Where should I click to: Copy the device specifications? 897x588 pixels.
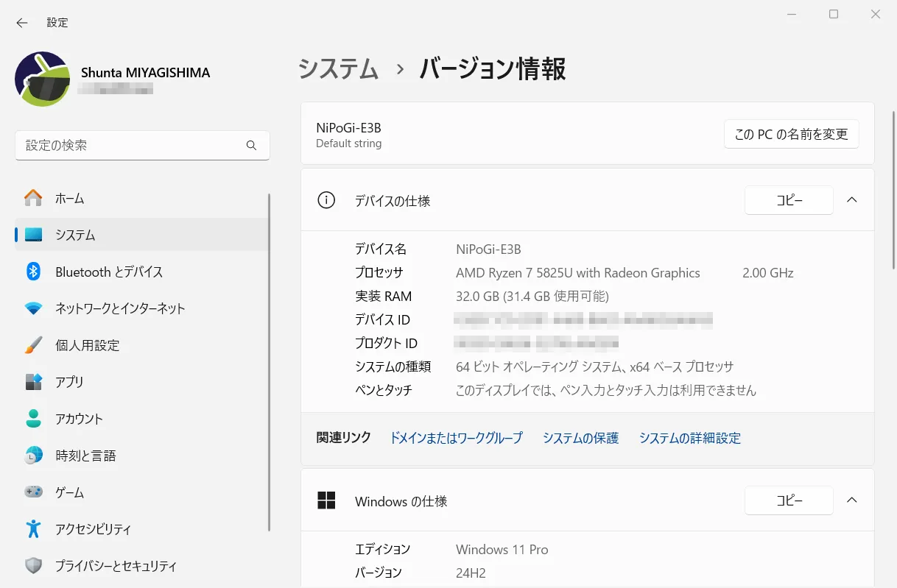789,200
